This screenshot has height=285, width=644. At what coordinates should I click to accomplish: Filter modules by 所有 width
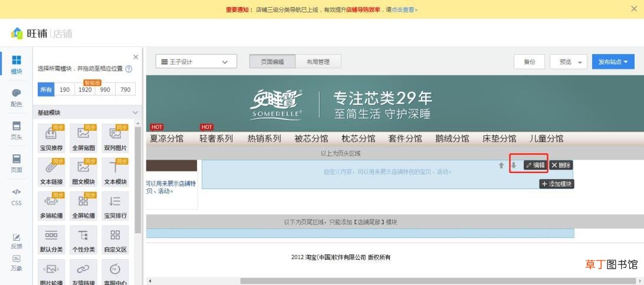point(46,90)
